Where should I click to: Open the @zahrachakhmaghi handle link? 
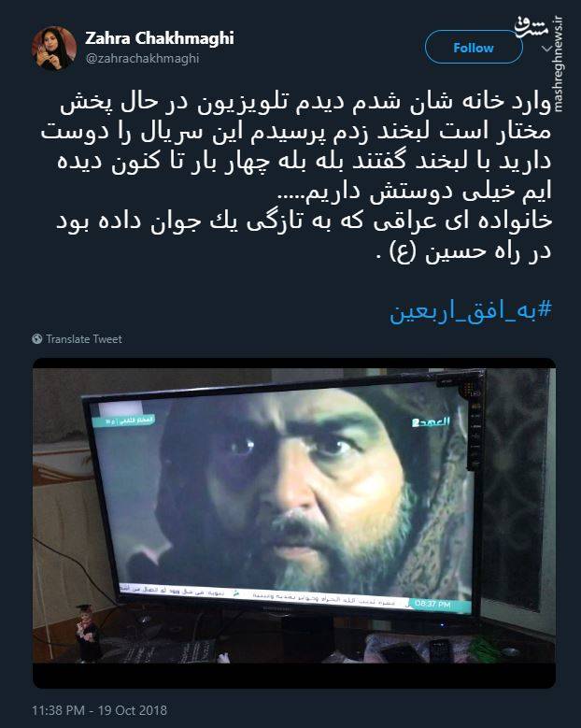click(142, 59)
